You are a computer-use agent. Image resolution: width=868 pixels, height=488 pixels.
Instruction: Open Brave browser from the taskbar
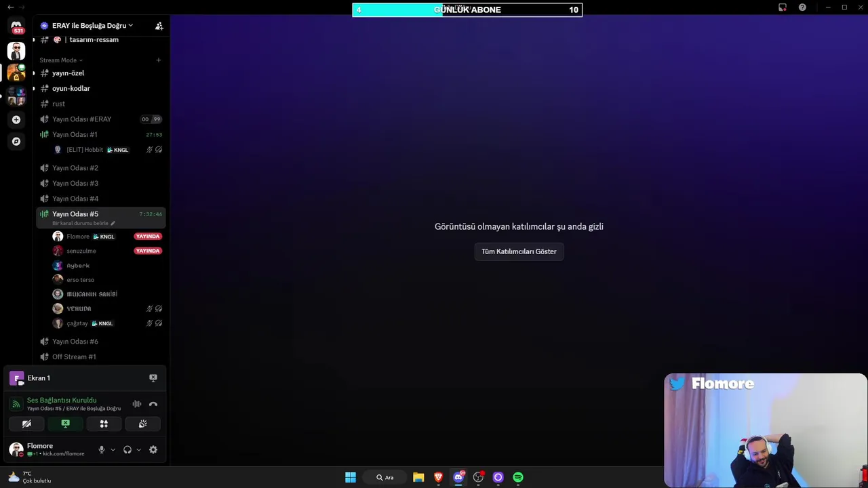[439, 477]
